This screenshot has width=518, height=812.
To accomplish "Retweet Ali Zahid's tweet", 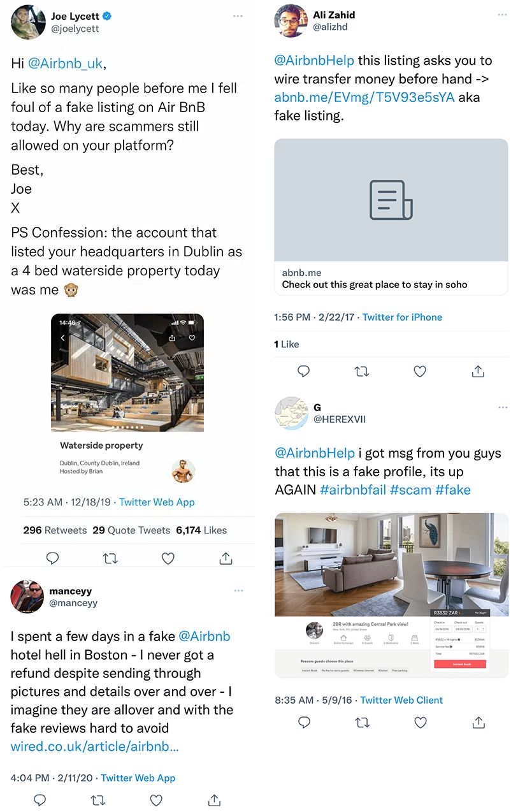I will [x=362, y=371].
